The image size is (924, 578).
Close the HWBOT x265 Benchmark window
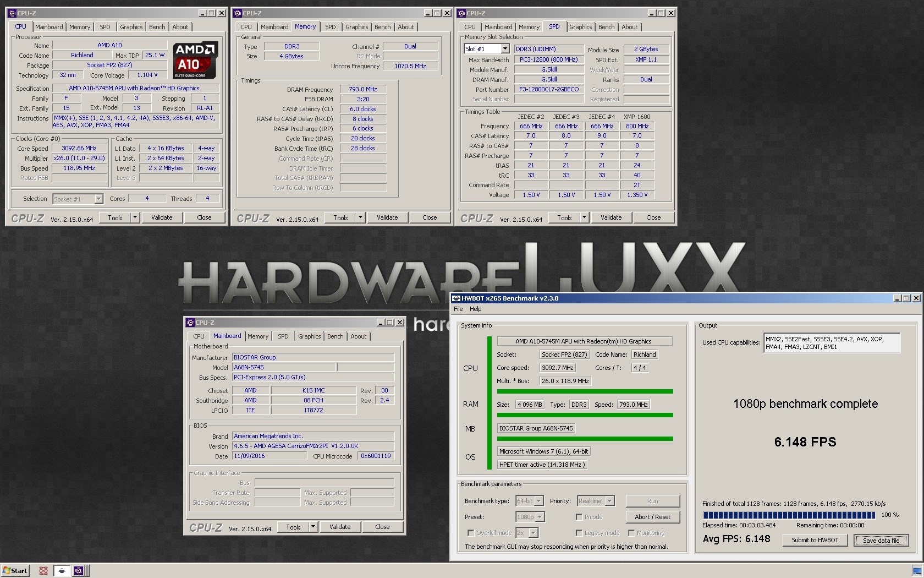916,298
